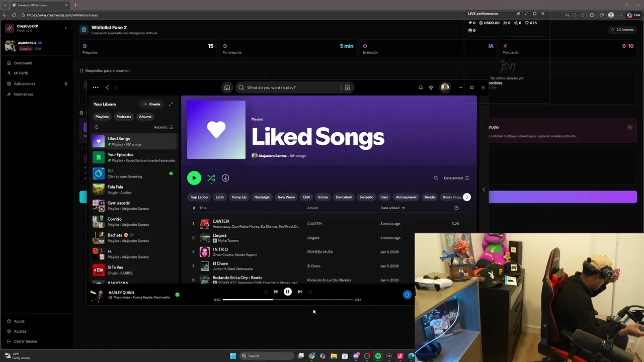This screenshot has width=644, height=362.
Task: Collapse the CreativosRP sidebar with the chevron
Action: [x=65, y=28]
